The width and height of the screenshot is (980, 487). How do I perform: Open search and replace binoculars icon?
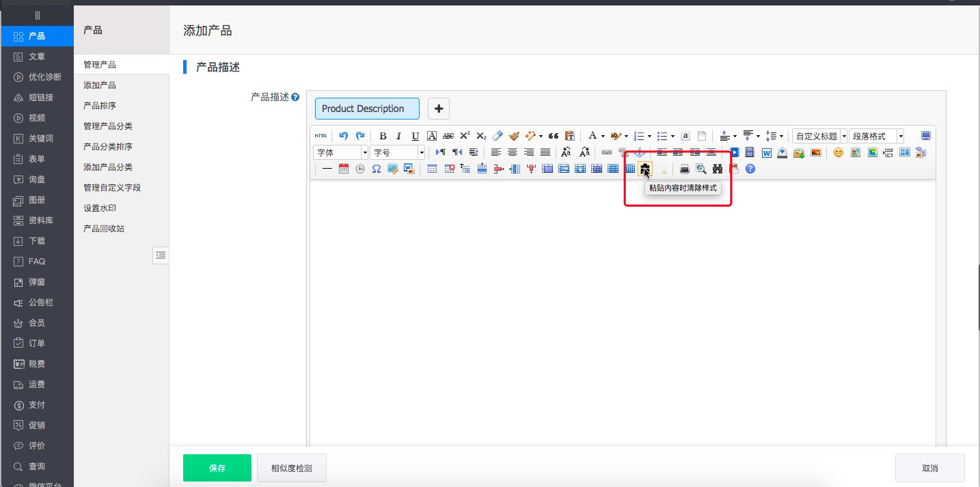718,169
